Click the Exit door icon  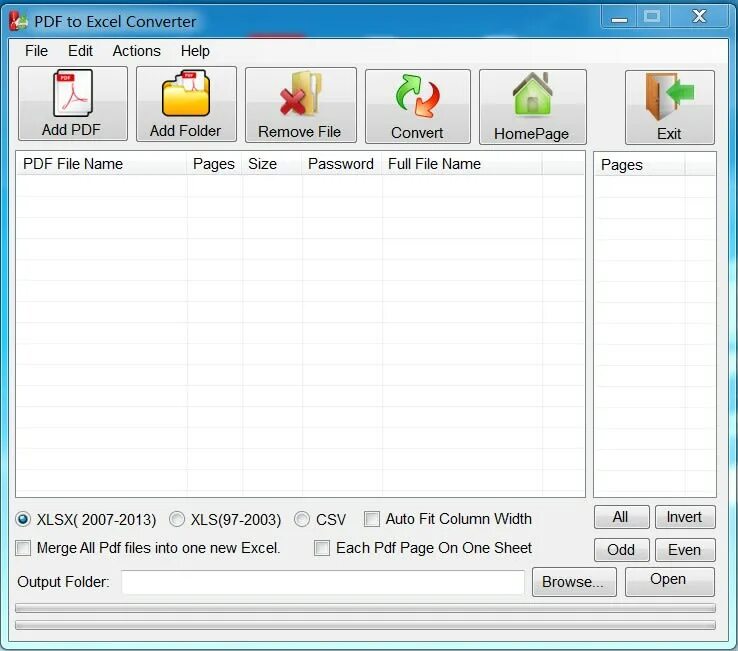669,107
